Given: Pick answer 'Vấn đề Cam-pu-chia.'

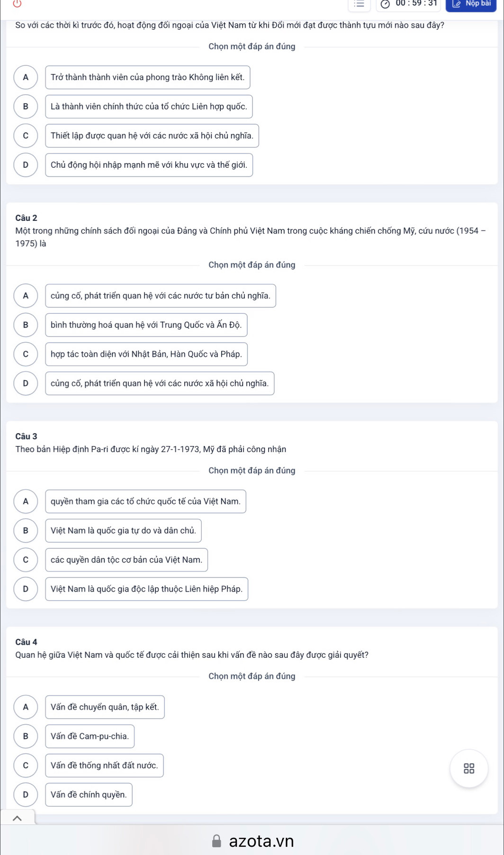Looking at the screenshot, I should coord(90,737).
